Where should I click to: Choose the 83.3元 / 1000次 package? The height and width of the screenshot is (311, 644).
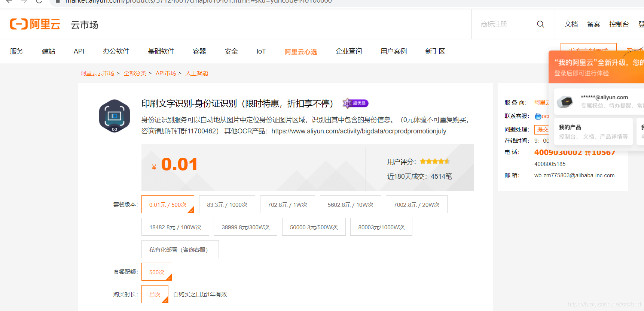pos(227,204)
